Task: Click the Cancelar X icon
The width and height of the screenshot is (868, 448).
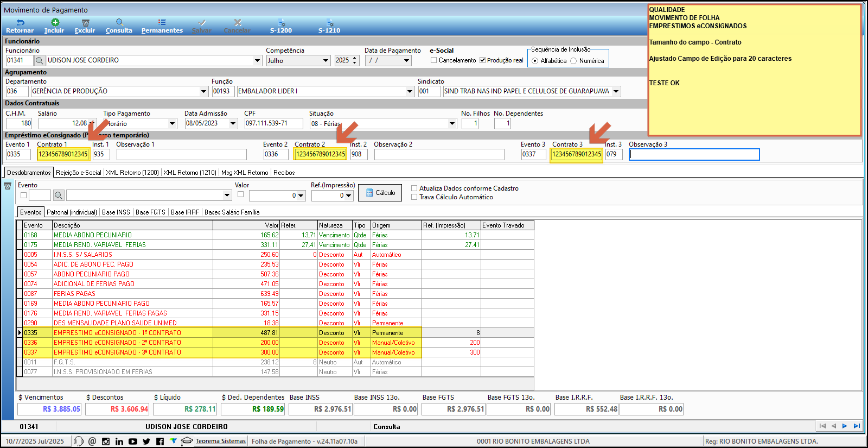Action: pyautogui.click(x=238, y=22)
